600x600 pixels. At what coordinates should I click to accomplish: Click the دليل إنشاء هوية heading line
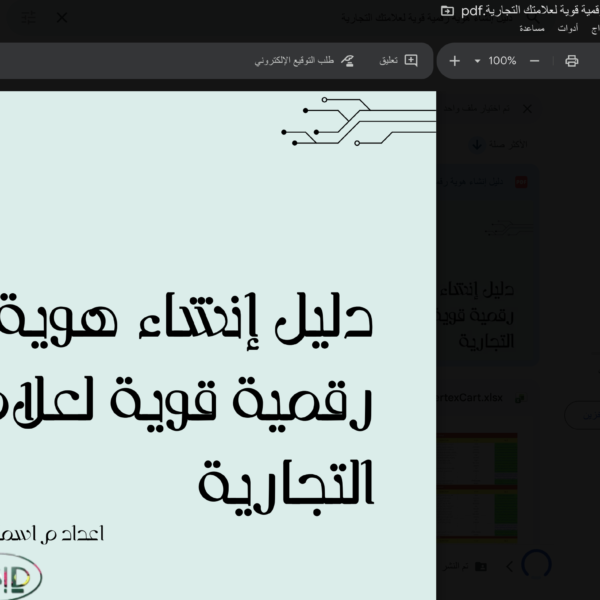[x=186, y=321]
